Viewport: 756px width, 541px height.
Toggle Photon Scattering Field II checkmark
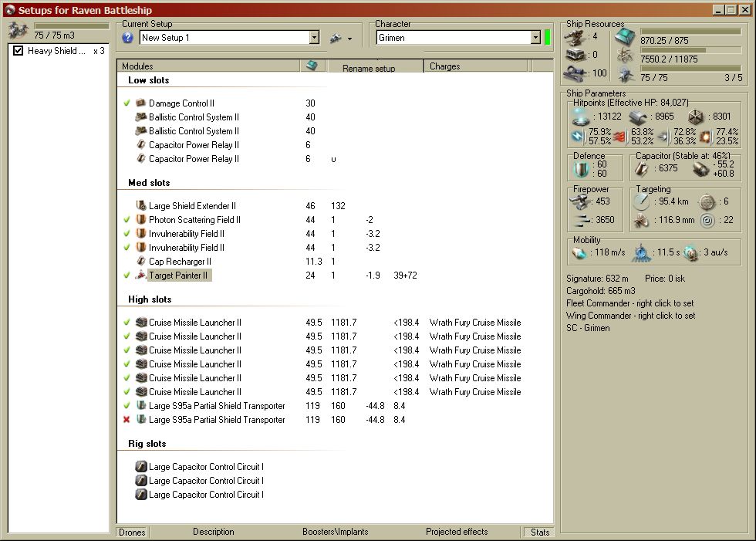point(127,219)
